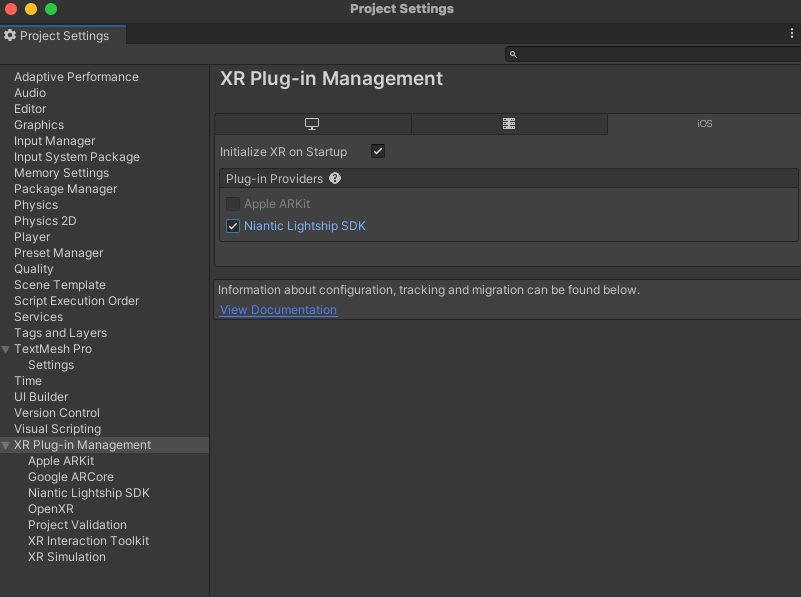The image size is (801, 597).
Task: Select the iOS platform tab
Action: pyautogui.click(x=704, y=124)
